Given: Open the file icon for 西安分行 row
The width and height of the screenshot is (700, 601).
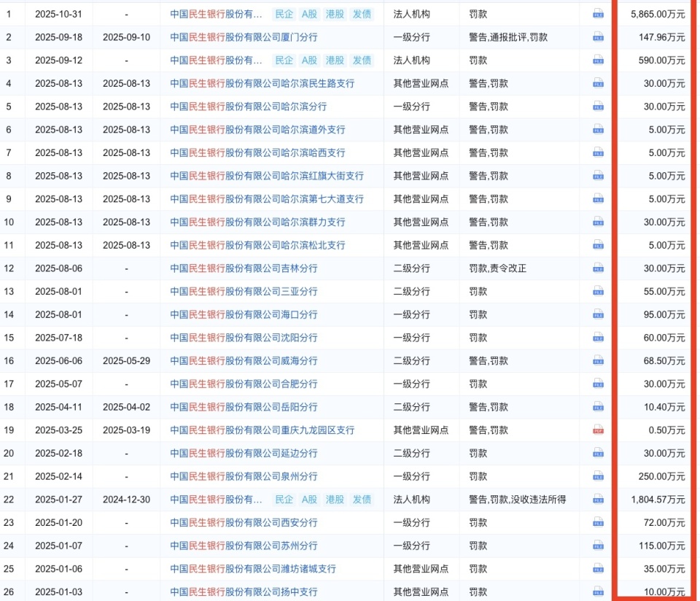Looking at the screenshot, I should tap(598, 522).
